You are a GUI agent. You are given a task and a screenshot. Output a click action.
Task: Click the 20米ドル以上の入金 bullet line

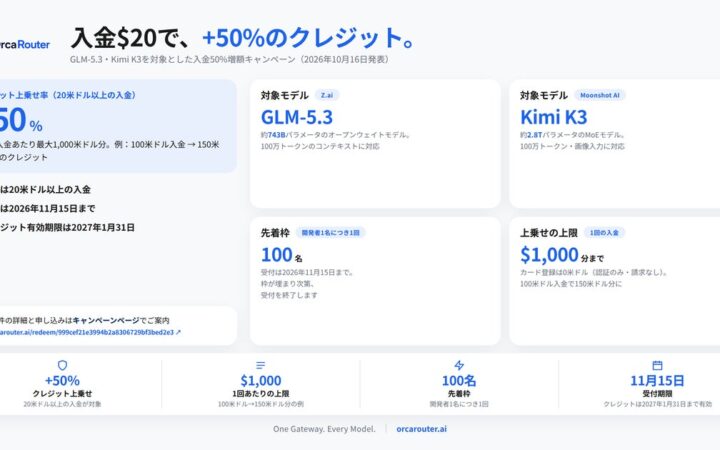point(45,190)
